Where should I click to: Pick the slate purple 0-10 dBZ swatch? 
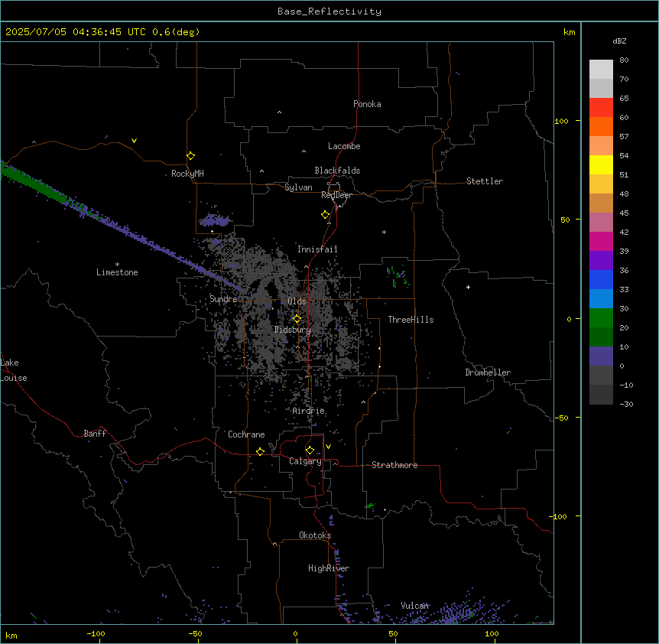(601, 356)
